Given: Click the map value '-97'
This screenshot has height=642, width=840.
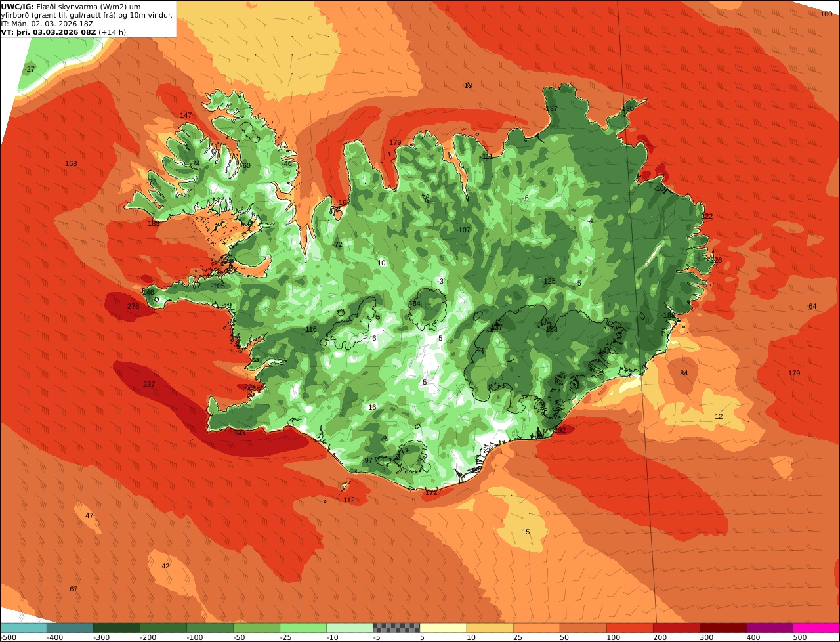Looking at the screenshot, I should point(367,460).
